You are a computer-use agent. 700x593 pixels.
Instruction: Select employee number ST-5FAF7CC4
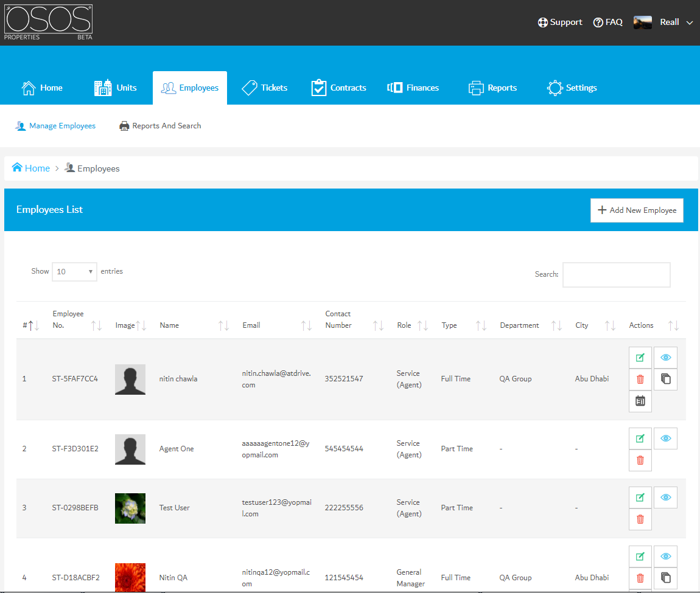tap(75, 379)
